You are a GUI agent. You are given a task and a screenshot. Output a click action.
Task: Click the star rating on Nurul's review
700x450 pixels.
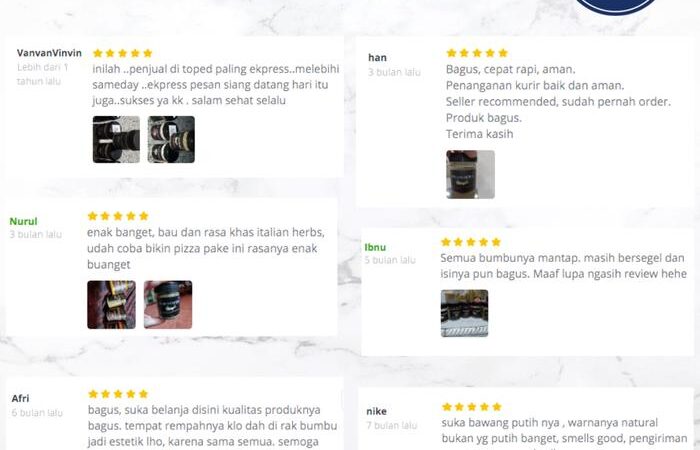118,216
